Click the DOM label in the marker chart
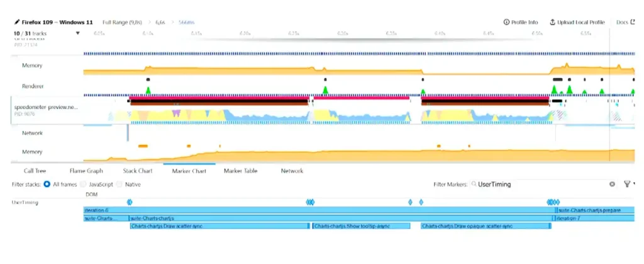Viewport: 644px width, 264px height. (x=92, y=194)
